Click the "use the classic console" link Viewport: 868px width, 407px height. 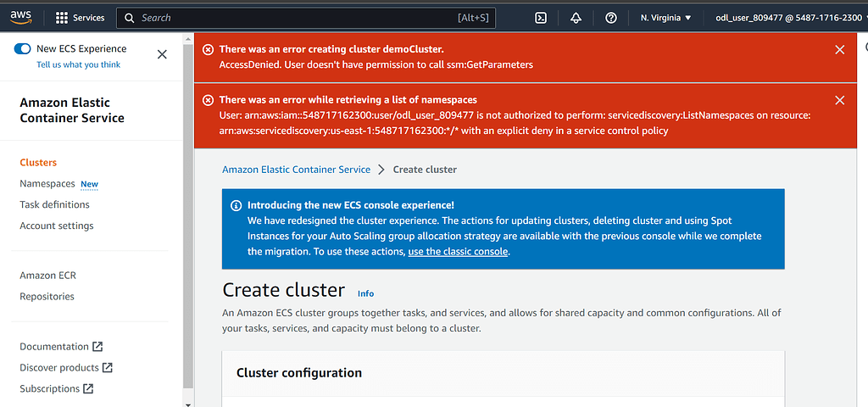coord(458,252)
